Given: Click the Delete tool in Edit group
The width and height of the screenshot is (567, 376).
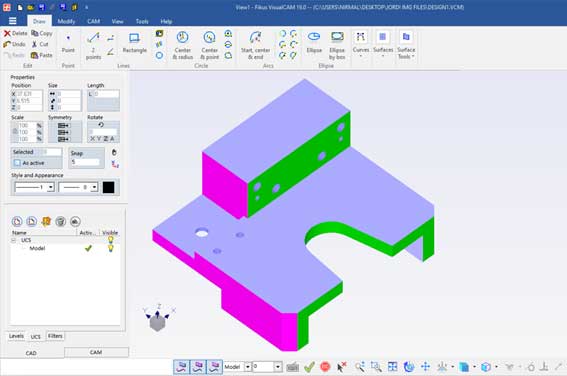Looking at the screenshot, I should [16, 33].
